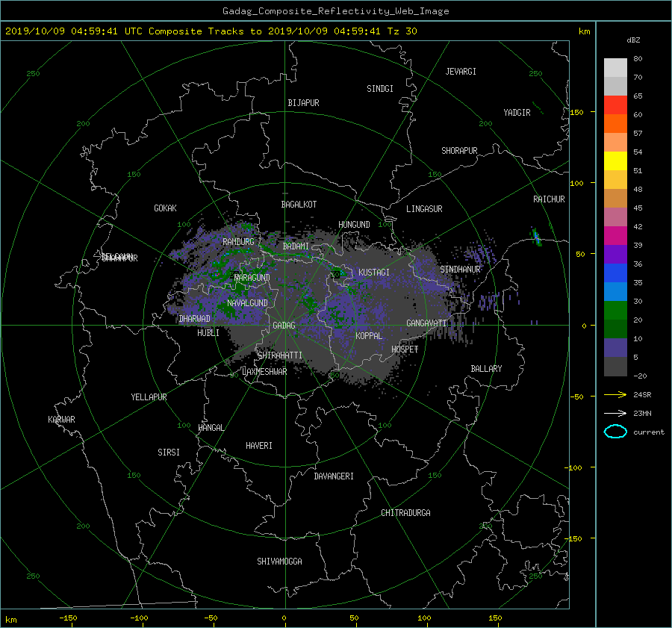Click the green echo patch beside KUSTAGI
The image size is (672, 628).
(337, 273)
